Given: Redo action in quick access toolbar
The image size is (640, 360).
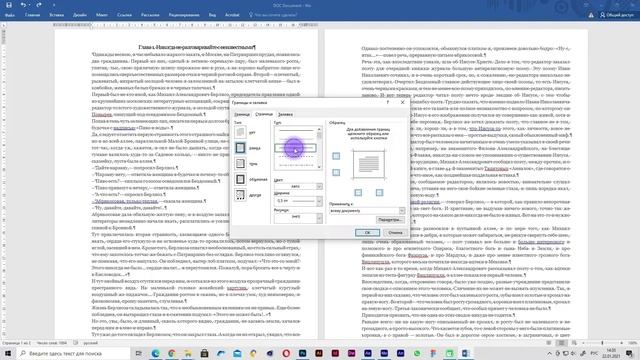Looking at the screenshot, I should (x=39, y=5).
